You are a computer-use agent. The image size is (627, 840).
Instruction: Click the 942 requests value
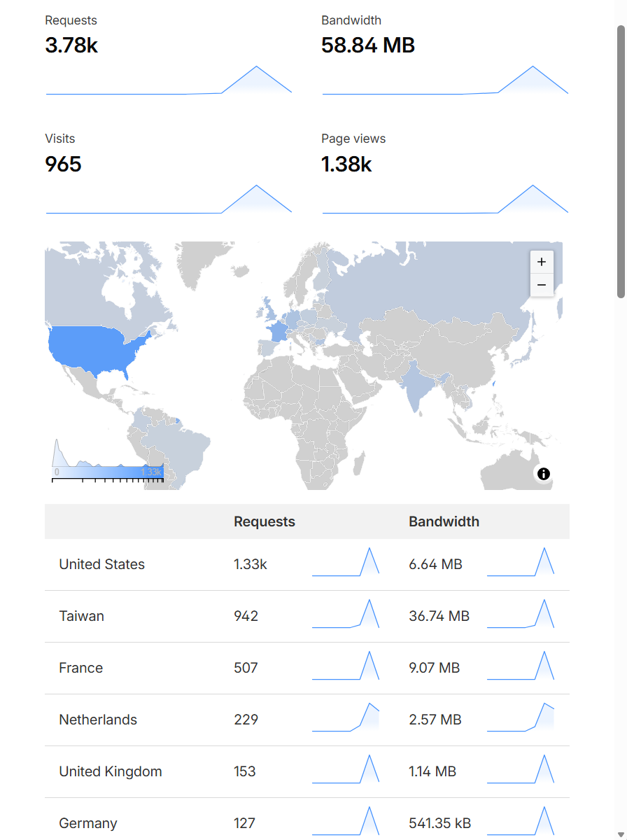click(246, 616)
